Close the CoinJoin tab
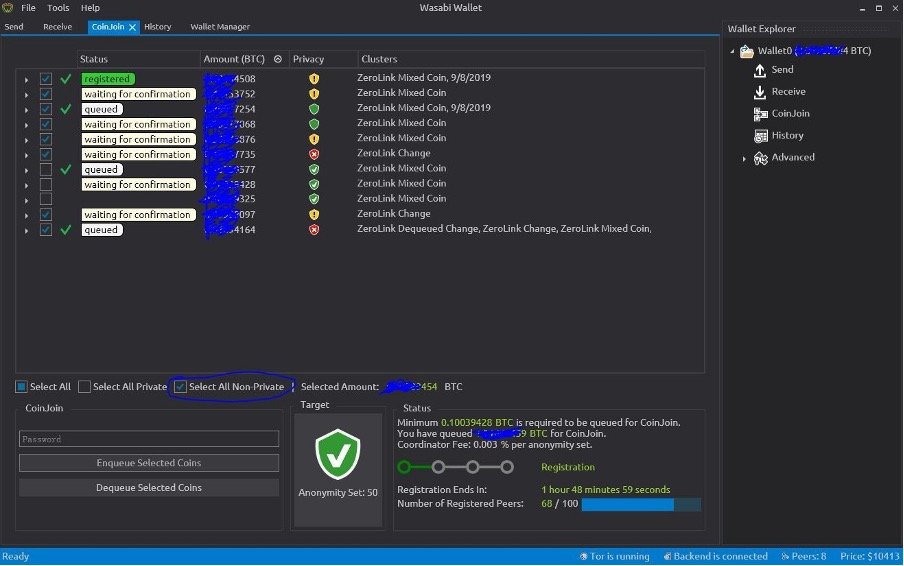 (133, 27)
